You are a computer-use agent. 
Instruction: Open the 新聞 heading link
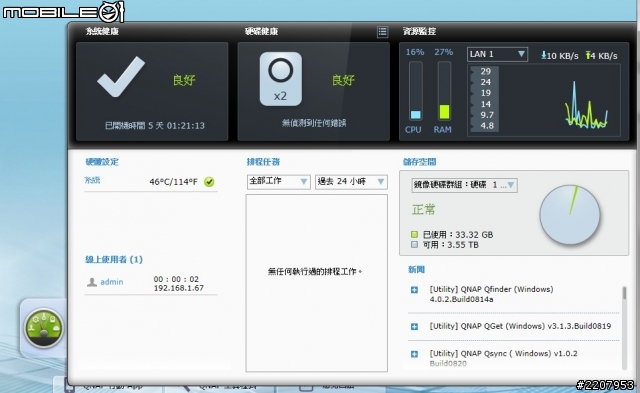click(417, 269)
